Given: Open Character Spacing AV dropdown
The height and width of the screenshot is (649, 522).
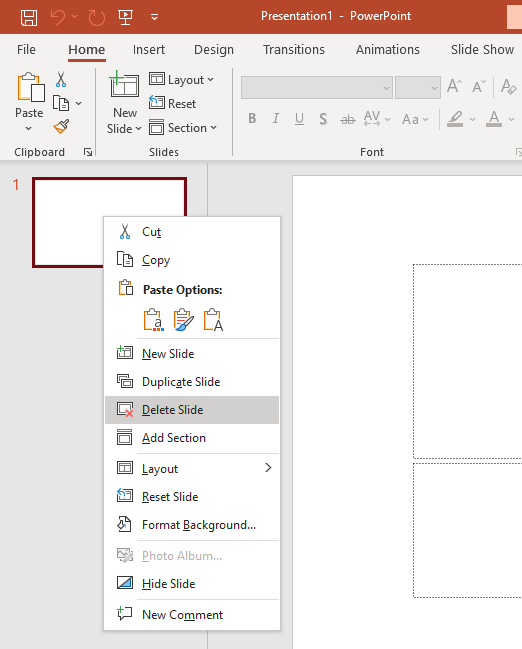Looking at the screenshot, I should pos(377,119).
